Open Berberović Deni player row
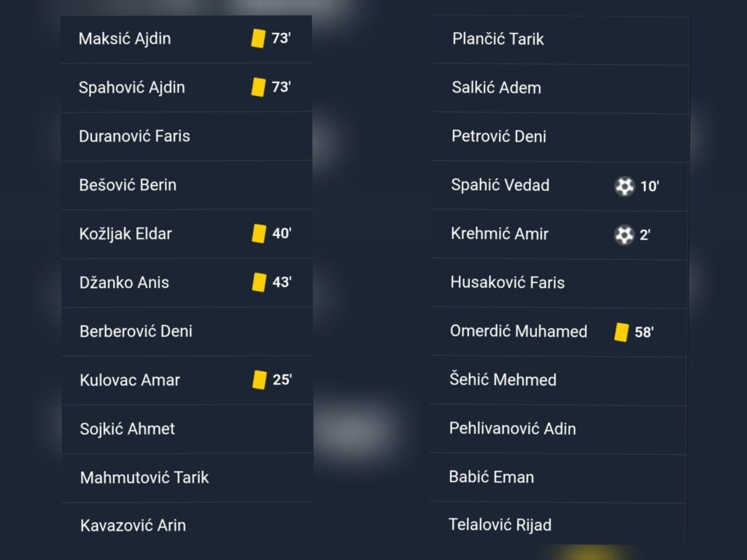 tap(136, 331)
